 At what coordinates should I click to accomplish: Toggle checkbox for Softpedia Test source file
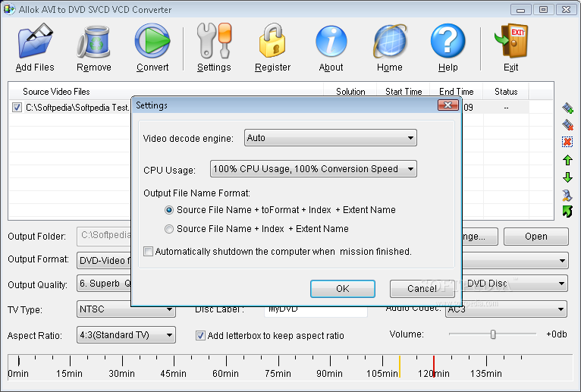[17, 108]
